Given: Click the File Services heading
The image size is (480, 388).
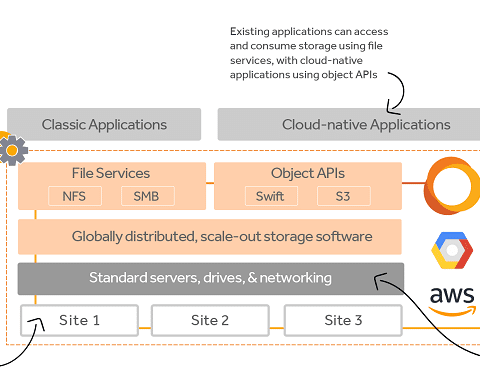Looking at the screenshot, I should tap(111, 173).
